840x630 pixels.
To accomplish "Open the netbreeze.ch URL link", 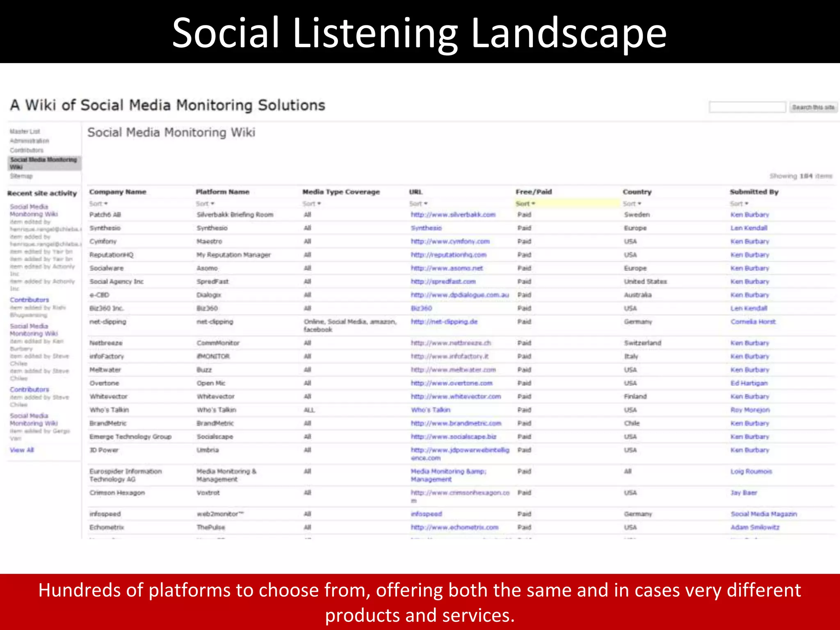I will tap(451, 343).
